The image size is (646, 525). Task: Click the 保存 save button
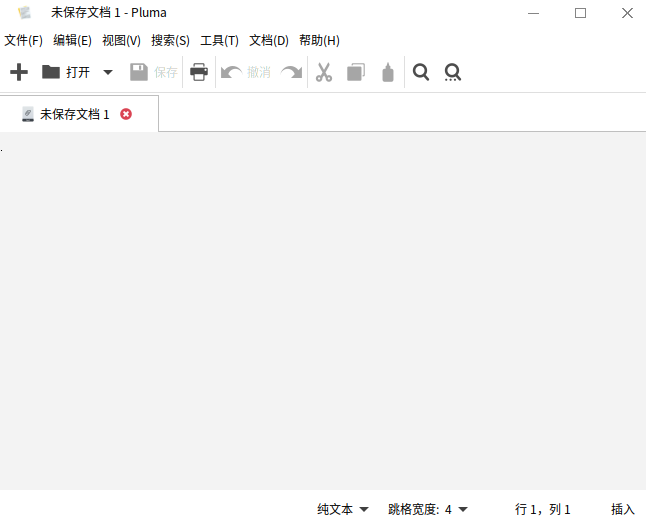click(154, 72)
